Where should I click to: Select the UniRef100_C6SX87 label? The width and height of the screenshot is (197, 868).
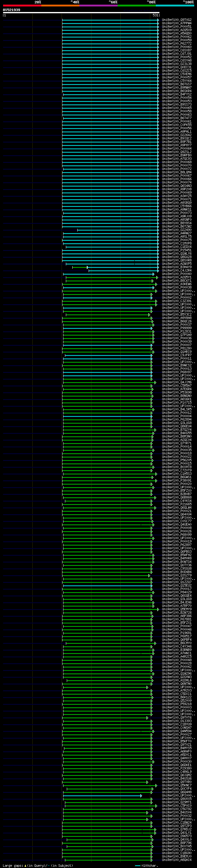(x=177, y=50)
